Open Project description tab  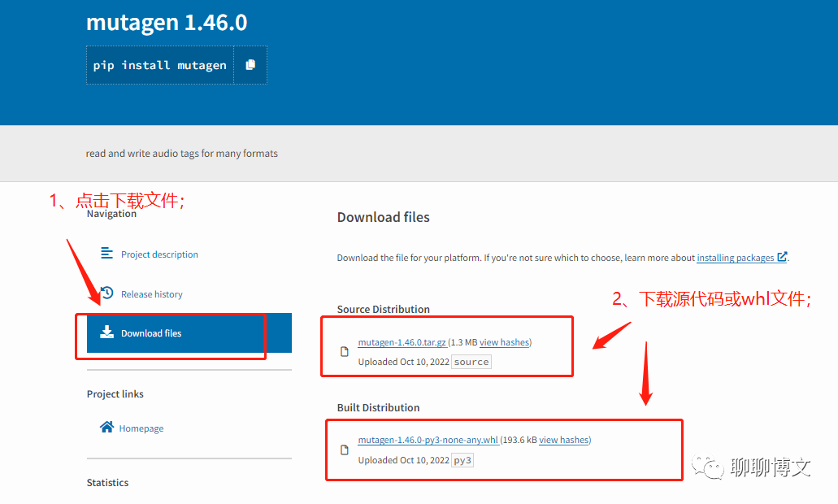tap(159, 254)
